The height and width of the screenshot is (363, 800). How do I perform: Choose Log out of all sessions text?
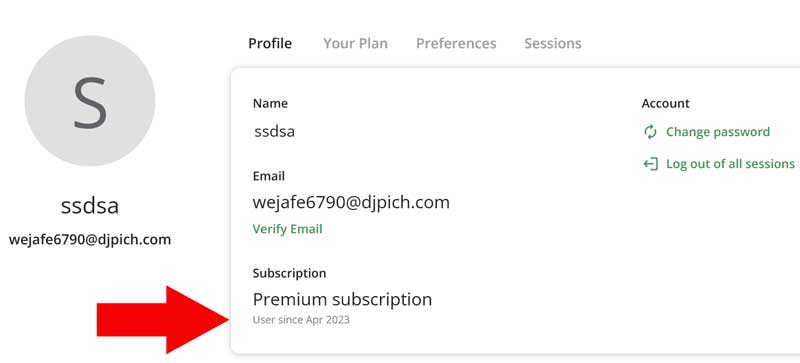point(730,164)
